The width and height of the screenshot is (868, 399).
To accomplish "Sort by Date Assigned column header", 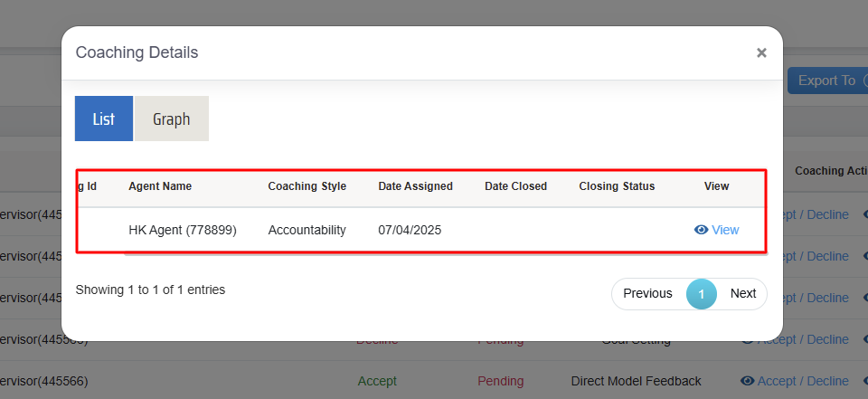I will (x=415, y=186).
